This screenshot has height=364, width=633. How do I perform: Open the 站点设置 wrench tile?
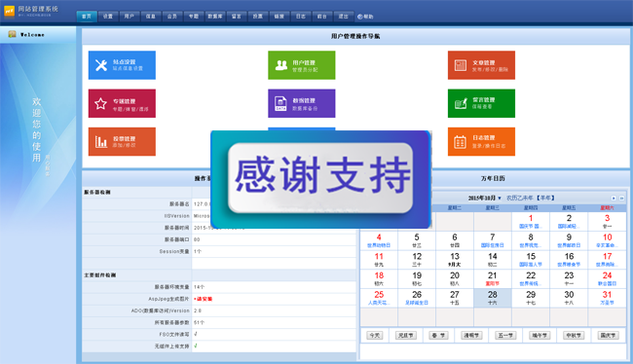point(122,65)
